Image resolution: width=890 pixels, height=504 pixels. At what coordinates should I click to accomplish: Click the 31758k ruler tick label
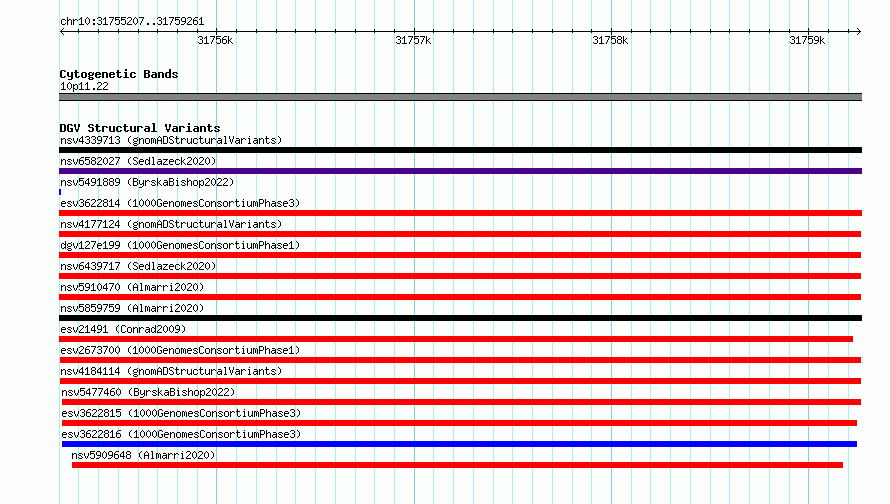click(610, 40)
